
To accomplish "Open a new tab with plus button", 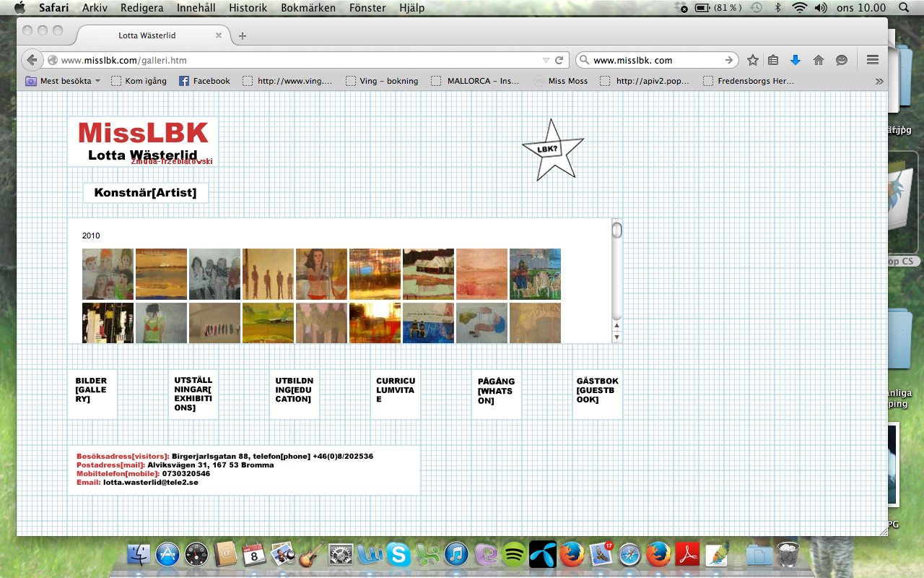I will point(243,35).
